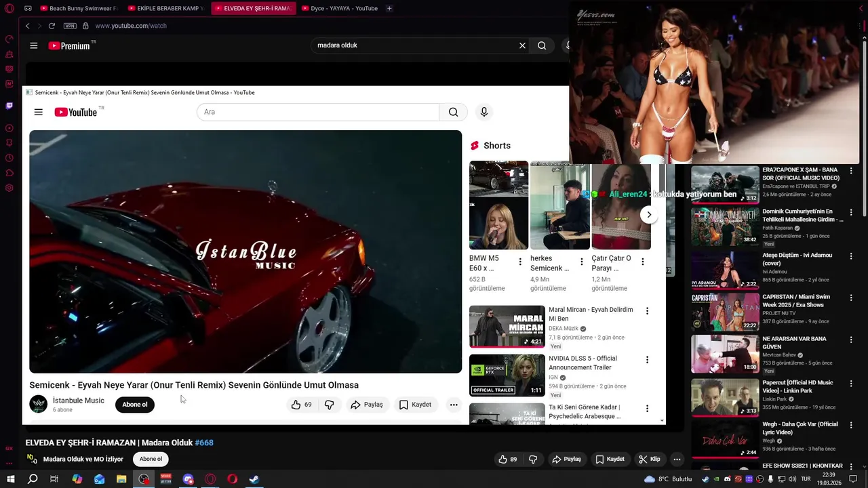The image size is (868, 488).
Task: Open Maral Mircan Eyvah Delirdim thumbnail
Action: pyautogui.click(x=507, y=327)
